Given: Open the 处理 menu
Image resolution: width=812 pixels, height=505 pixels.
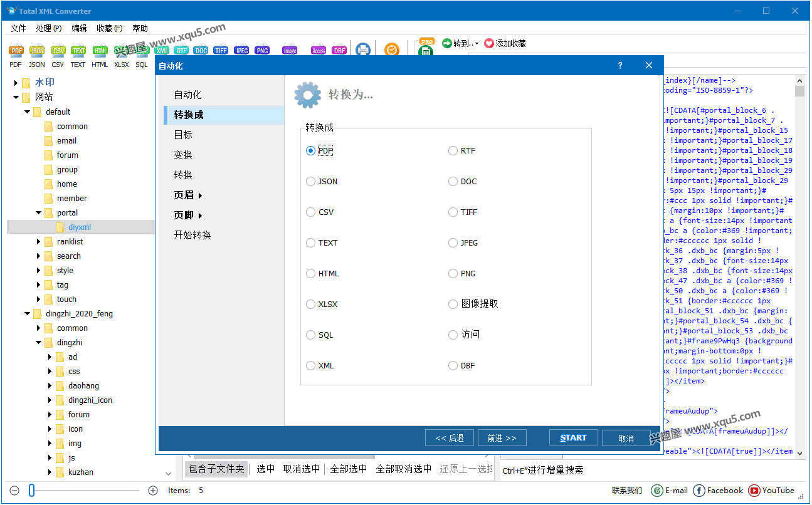Looking at the screenshot, I should pyautogui.click(x=48, y=28).
